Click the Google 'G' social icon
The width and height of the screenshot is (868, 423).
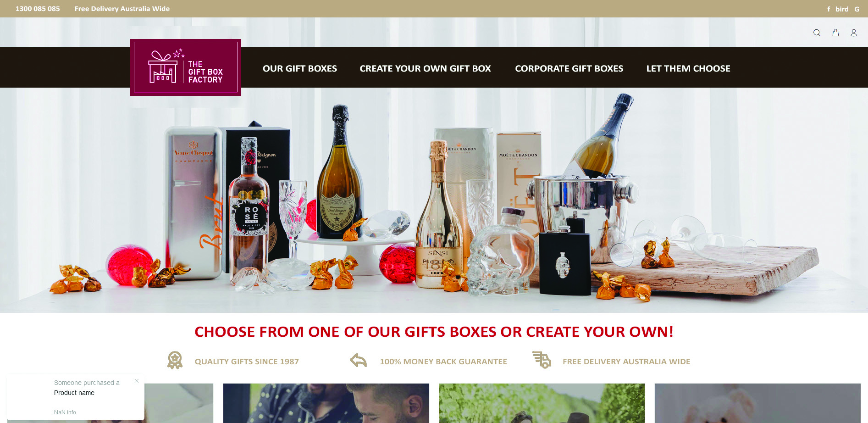(x=857, y=9)
